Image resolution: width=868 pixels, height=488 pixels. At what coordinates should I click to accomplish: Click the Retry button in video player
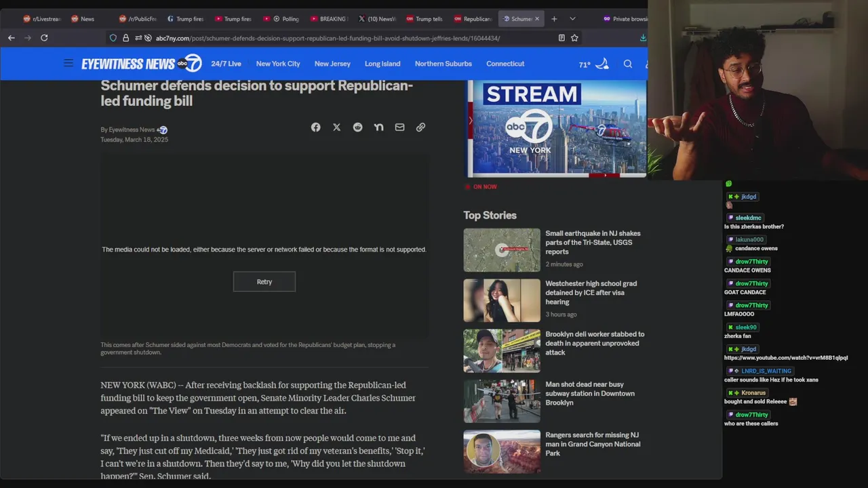[x=264, y=282]
